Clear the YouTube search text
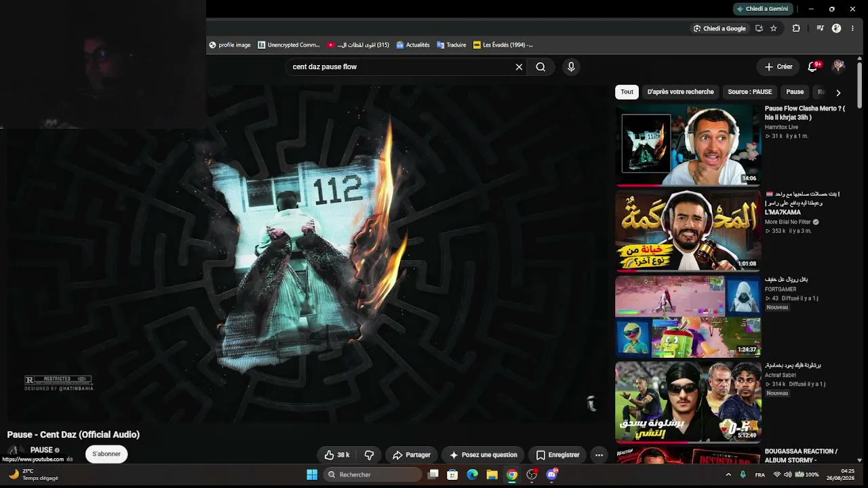Image resolution: width=868 pixels, height=488 pixels. (519, 67)
